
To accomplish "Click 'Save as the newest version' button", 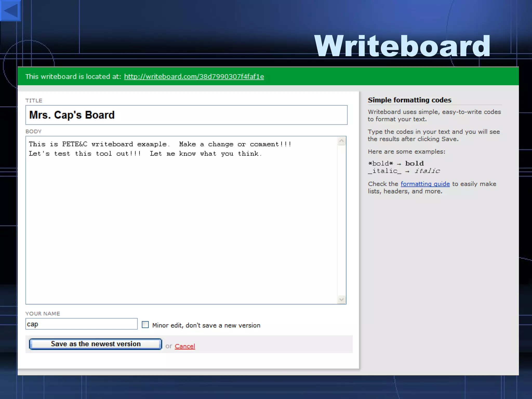I will pos(96,344).
